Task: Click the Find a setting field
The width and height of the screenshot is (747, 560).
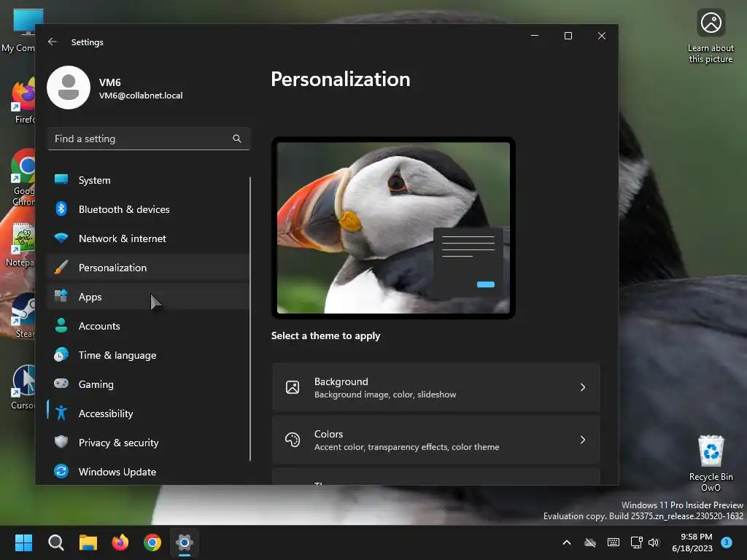Action: coord(148,139)
